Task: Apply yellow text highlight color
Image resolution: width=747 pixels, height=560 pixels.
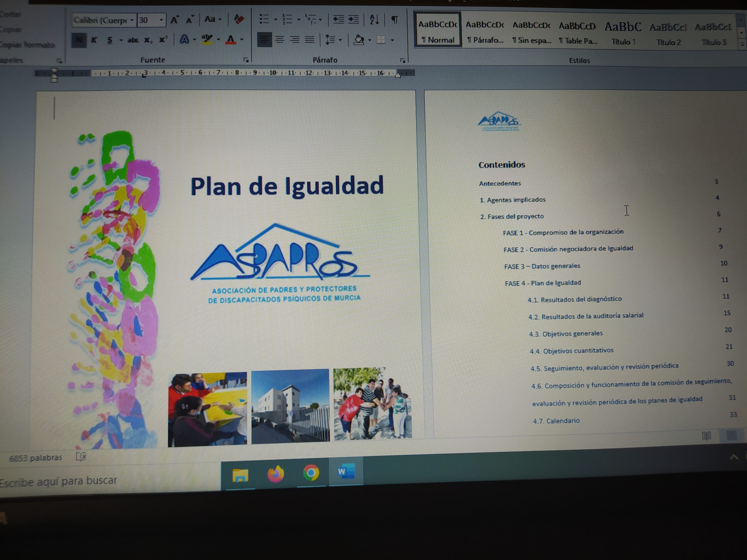Action: [207, 39]
